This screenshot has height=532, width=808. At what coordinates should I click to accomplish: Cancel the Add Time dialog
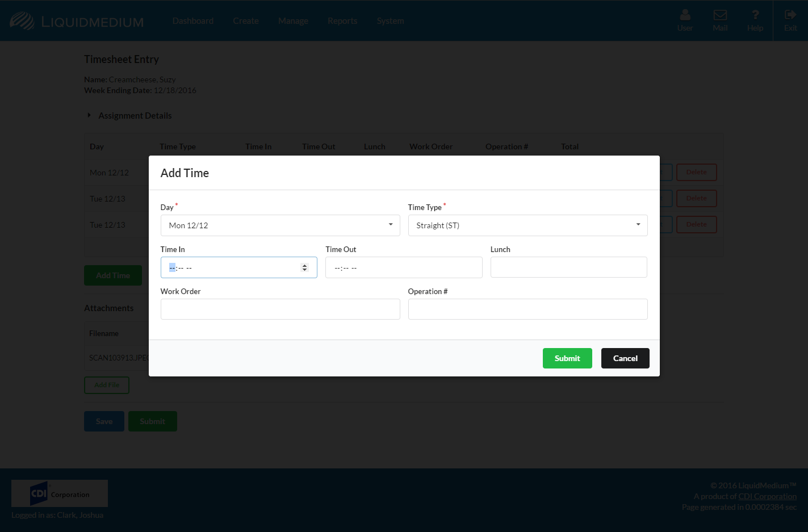coord(625,358)
